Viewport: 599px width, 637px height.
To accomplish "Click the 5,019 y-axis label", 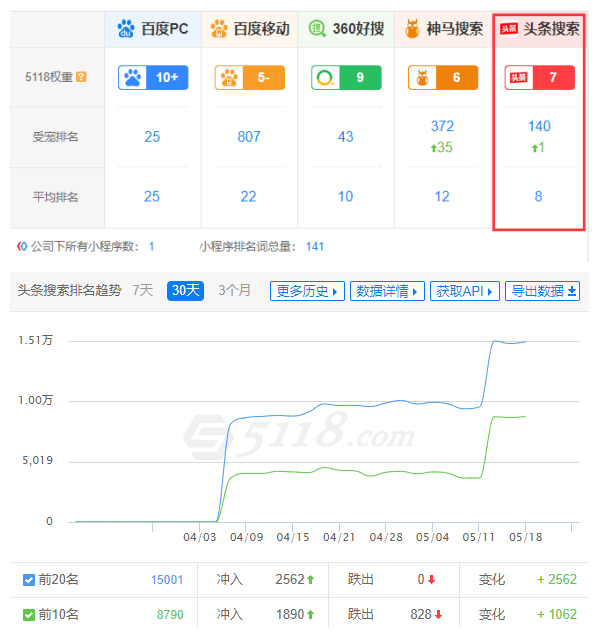I will click(x=38, y=460).
